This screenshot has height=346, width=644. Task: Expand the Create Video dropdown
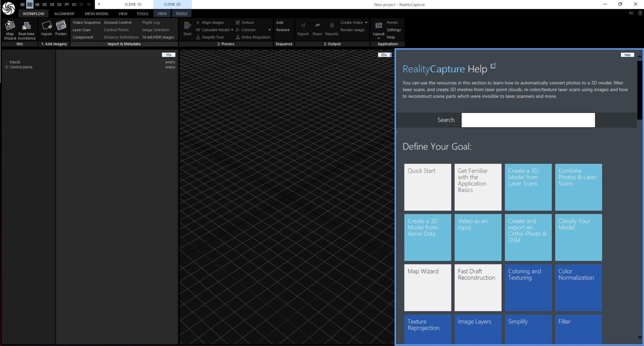pyautogui.click(x=366, y=23)
